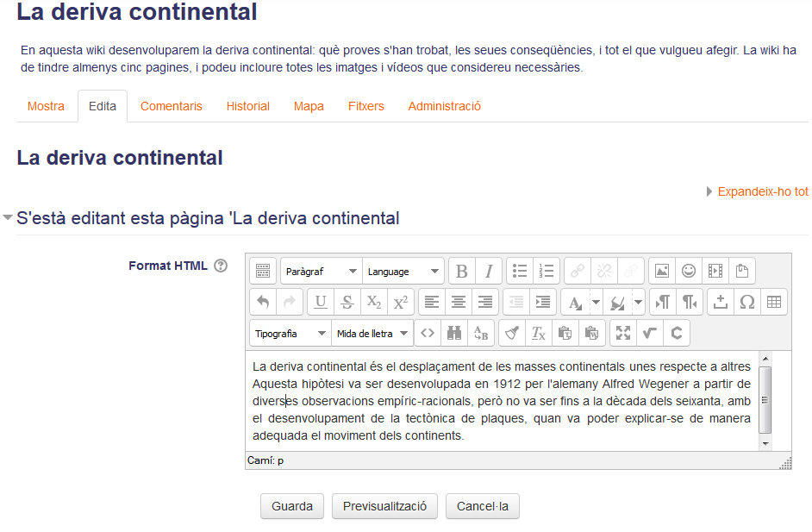
Task: Open the text color picker arrow
Action: tap(596, 302)
